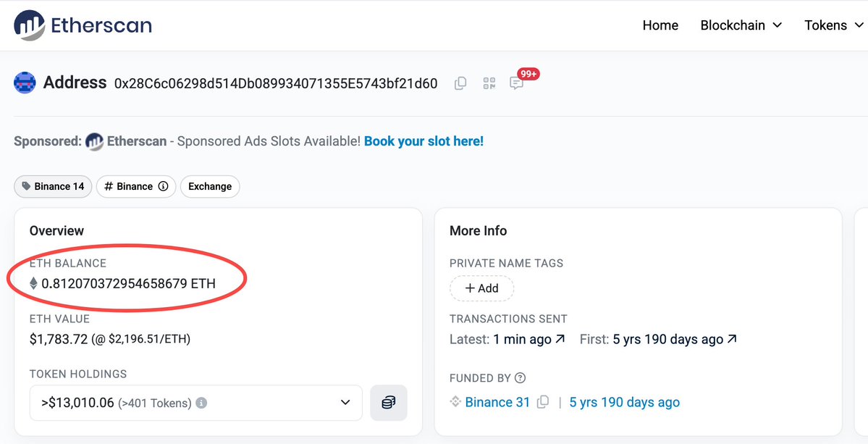Image resolution: width=868 pixels, height=444 pixels.
Task: Open the Binance 31 funder link
Action: (497, 403)
